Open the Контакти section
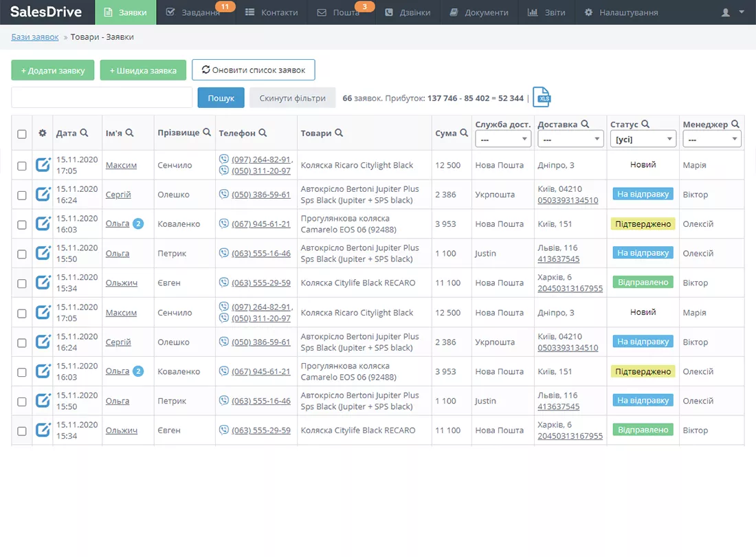Screen dimensions: 756x557 click(271, 12)
